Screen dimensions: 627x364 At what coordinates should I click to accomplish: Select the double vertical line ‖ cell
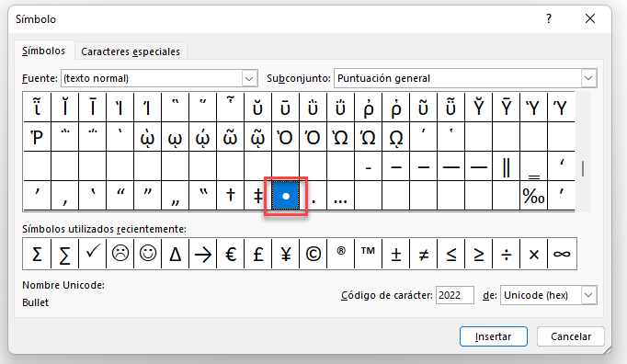(507, 166)
